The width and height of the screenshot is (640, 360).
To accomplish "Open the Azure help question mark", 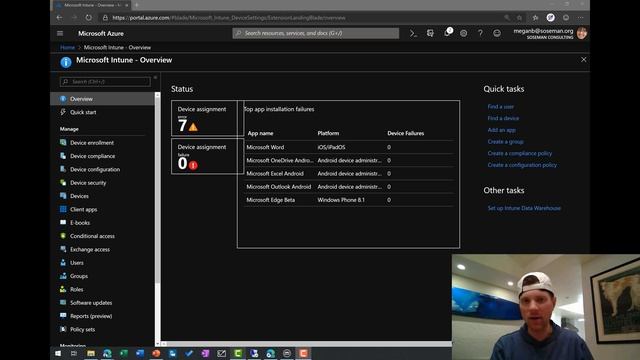I will 480,33.
